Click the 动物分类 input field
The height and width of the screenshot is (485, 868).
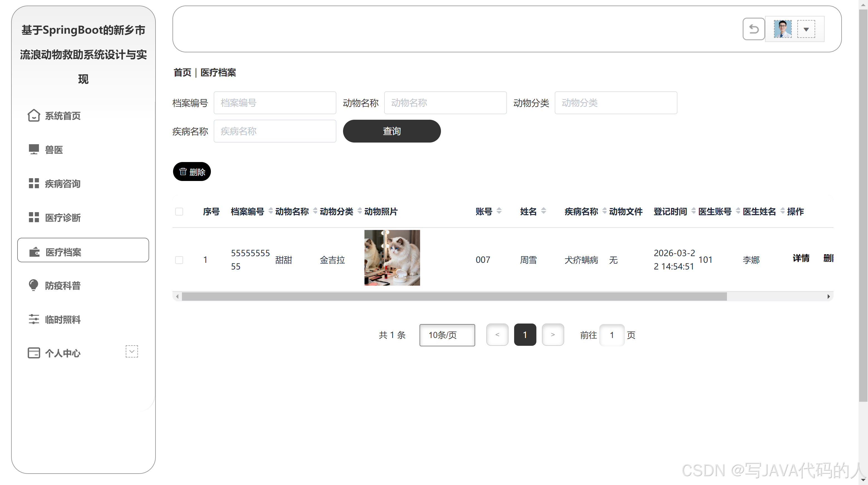(x=616, y=102)
